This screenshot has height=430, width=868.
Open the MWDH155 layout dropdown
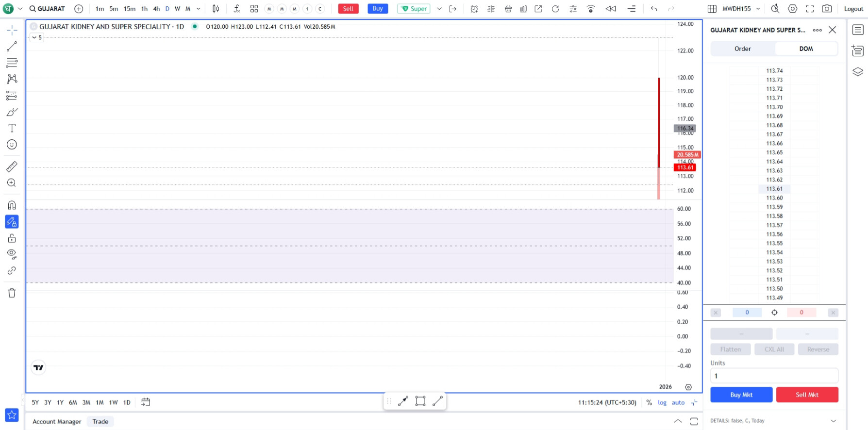tap(758, 9)
